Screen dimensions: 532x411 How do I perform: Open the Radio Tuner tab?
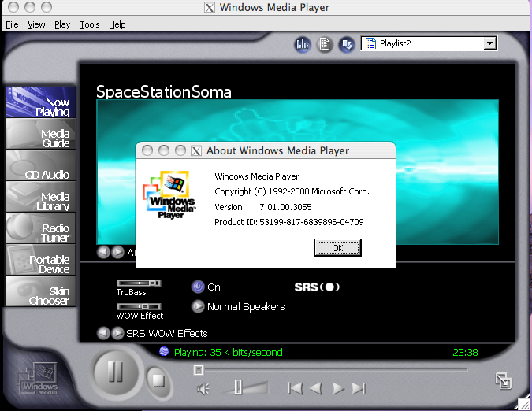point(41,228)
